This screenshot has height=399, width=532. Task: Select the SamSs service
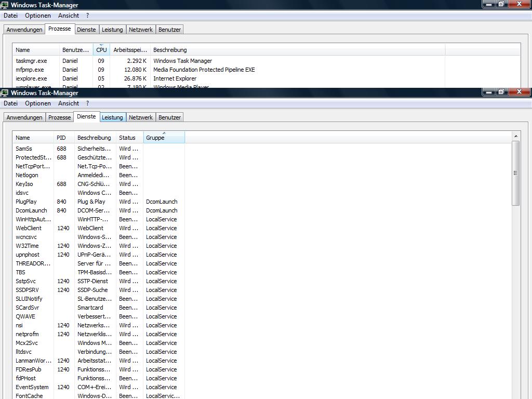click(x=24, y=149)
